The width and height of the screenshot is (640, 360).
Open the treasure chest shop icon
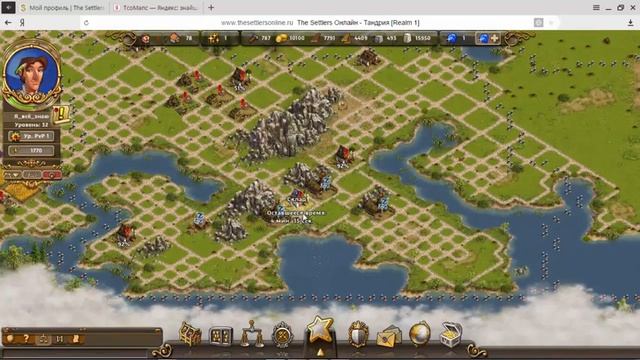tap(451, 334)
